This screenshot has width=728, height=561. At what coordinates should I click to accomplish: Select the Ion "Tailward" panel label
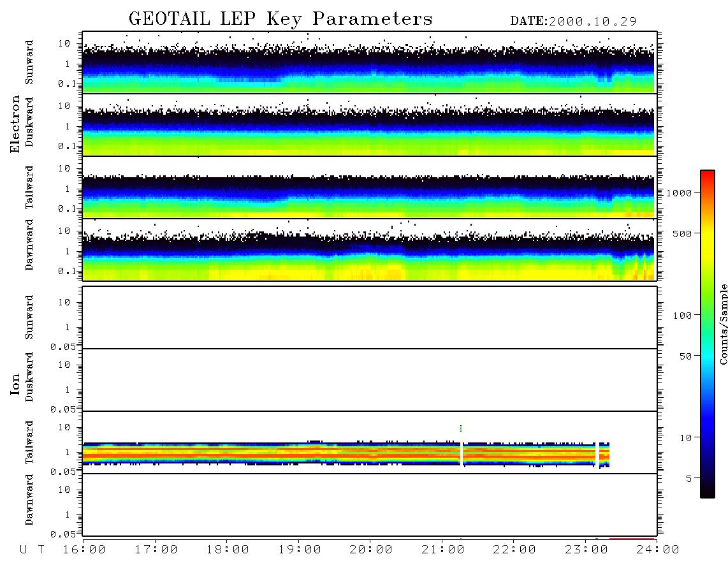pos(29,442)
